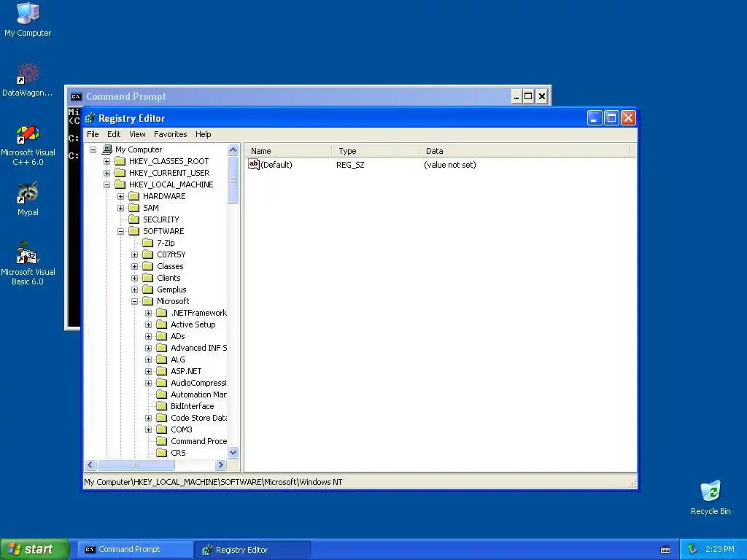Expand the C07ft5Y key
The height and width of the screenshot is (560, 747).
tap(134, 254)
